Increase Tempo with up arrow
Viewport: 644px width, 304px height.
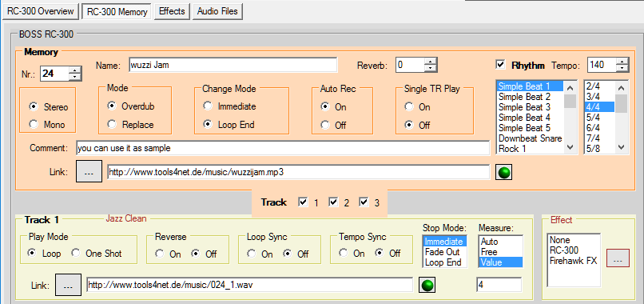[x=622, y=62]
